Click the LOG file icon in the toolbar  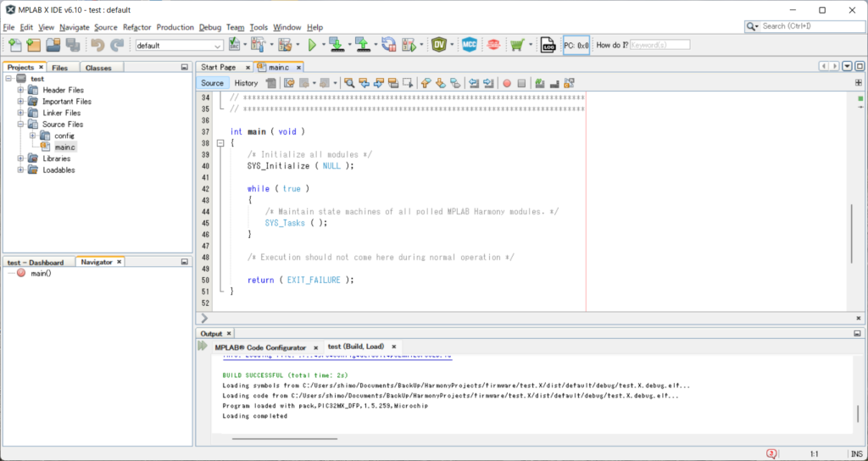point(548,45)
